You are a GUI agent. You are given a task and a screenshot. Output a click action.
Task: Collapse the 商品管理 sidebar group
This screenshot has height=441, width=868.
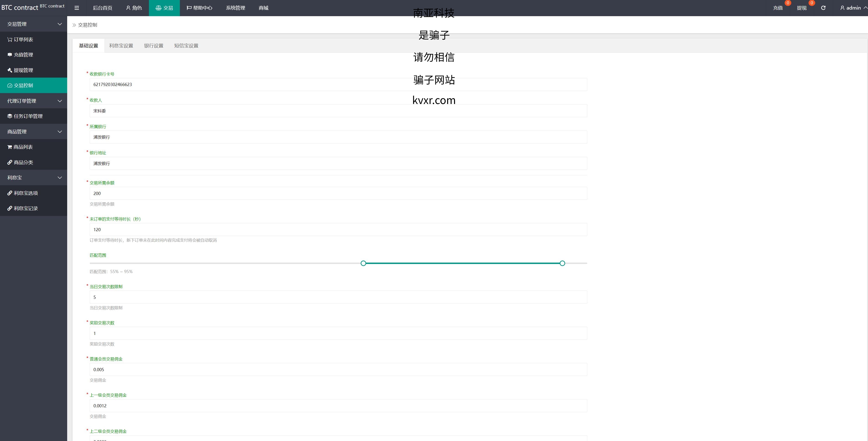point(60,132)
